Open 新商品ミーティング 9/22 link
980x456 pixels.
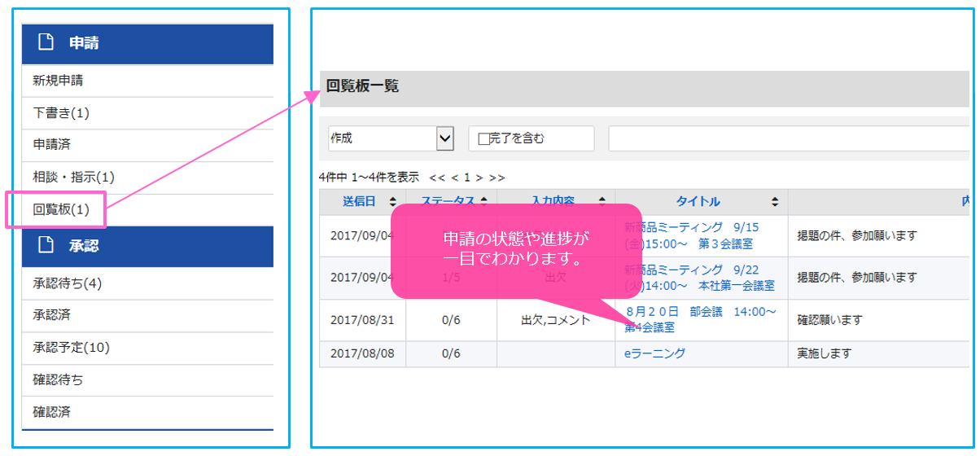tap(699, 278)
